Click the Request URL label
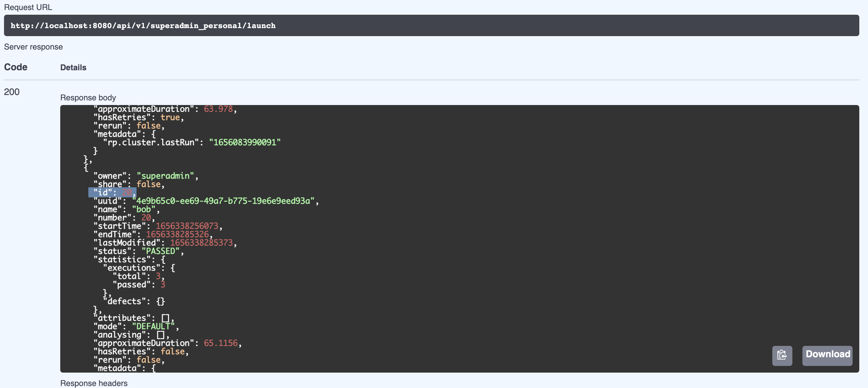This screenshot has height=388, width=868. 28,7
